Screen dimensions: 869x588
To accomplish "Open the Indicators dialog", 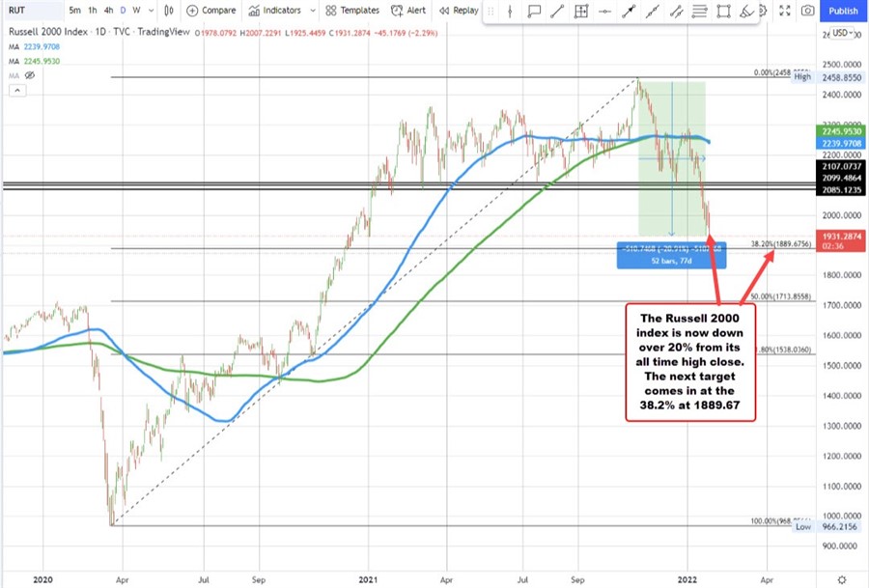I will point(275,11).
